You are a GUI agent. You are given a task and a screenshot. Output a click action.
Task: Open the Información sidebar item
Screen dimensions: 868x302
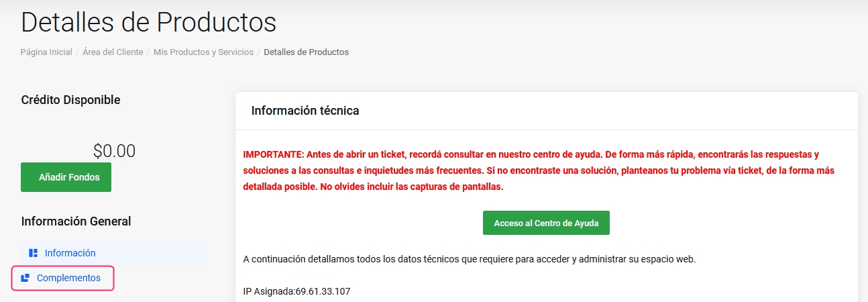[70, 253]
